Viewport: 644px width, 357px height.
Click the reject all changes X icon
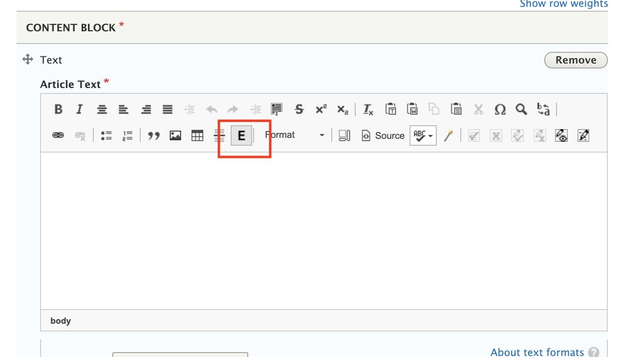(x=495, y=135)
